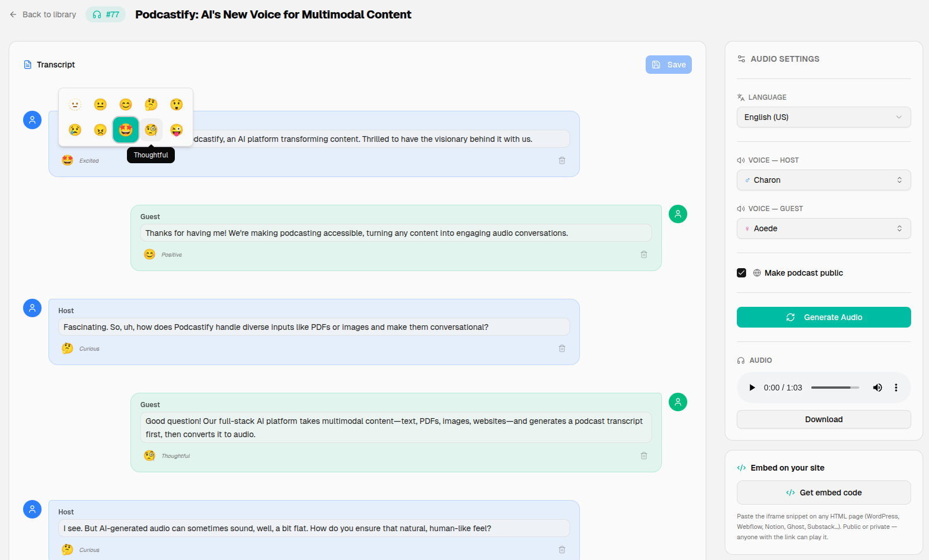Pick the dotted-outline face emoji in the picker
Screen dimensions: 929x560
(75, 104)
